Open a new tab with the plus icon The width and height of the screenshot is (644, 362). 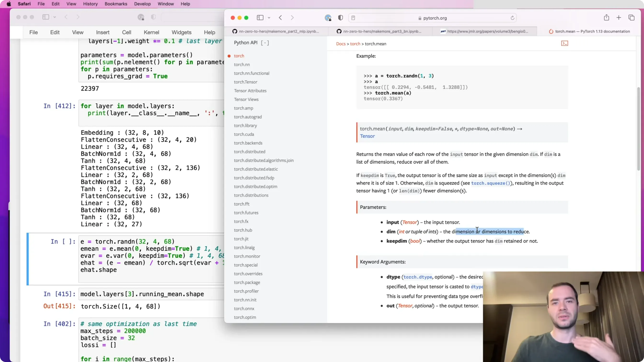tap(619, 18)
